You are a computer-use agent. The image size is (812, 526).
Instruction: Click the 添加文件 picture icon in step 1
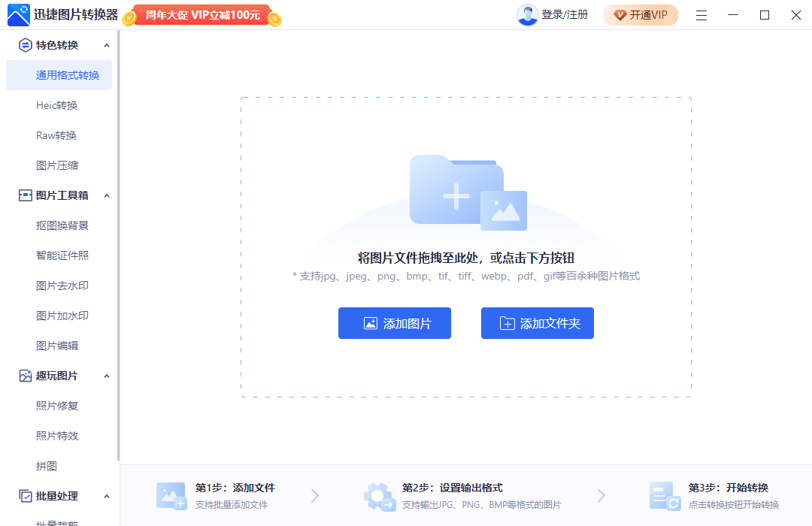(171, 495)
